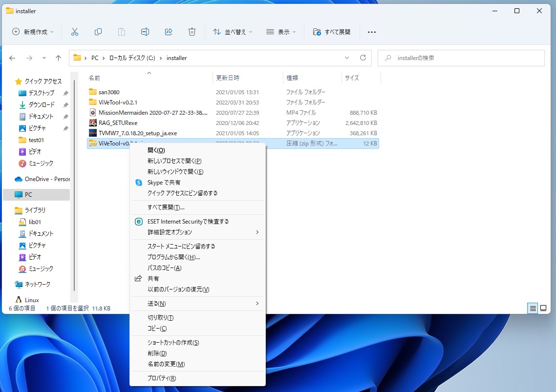556x392 pixels.
Task: Click the Skype で共有 menu entry
Action: [x=197, y=183]
